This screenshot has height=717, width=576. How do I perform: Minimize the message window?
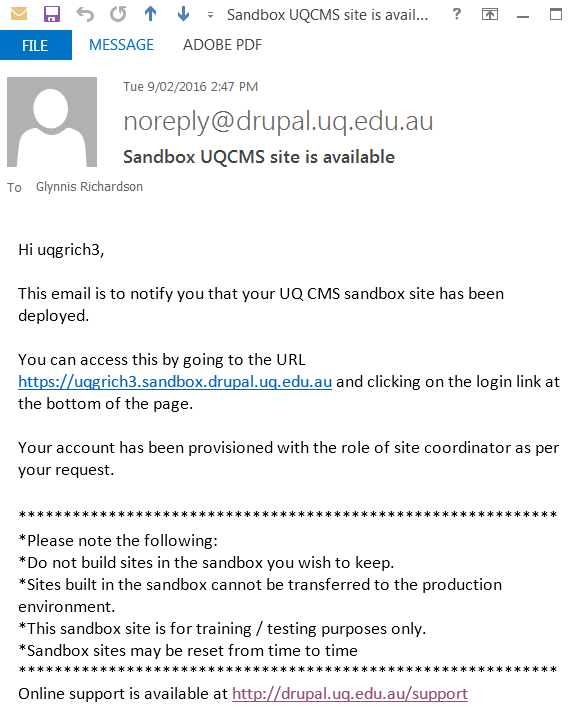(x=523, y=16)
